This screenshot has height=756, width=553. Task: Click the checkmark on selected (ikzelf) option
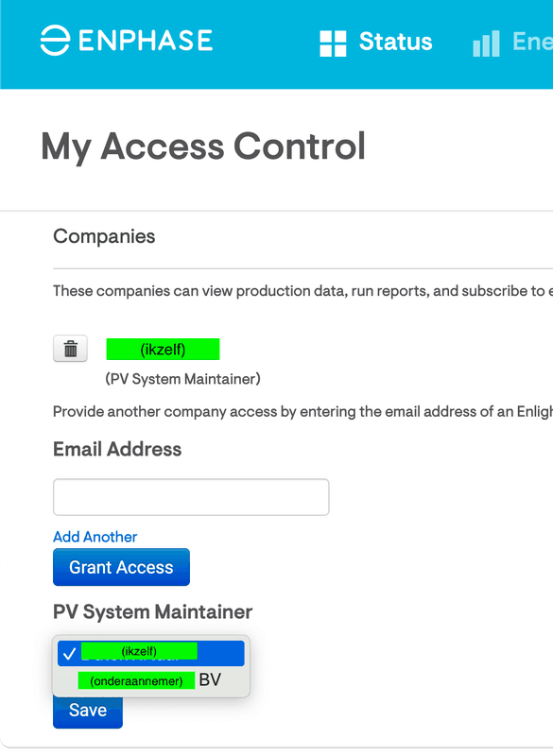click(x=69, y=654)
